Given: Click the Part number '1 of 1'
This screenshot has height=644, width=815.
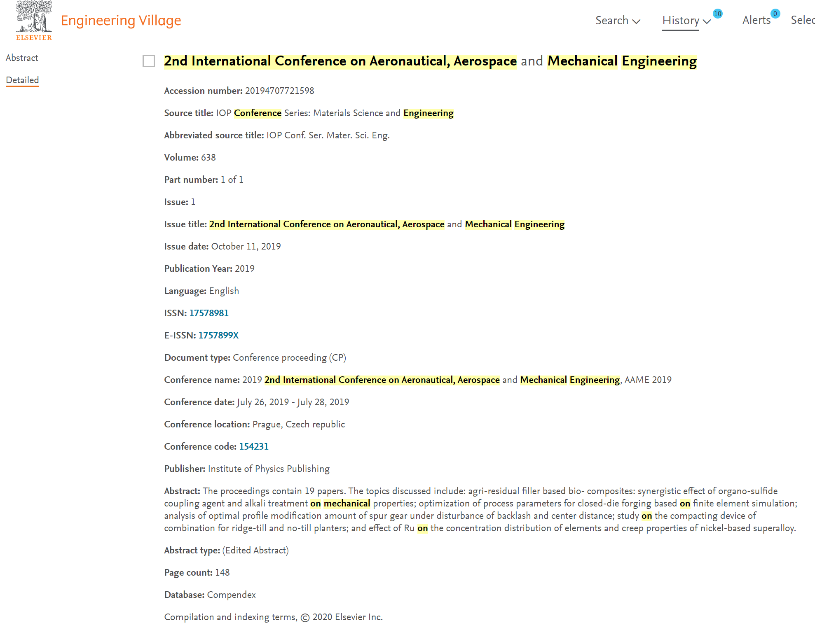Looking at the screenshot, I should tap(232, 180).
